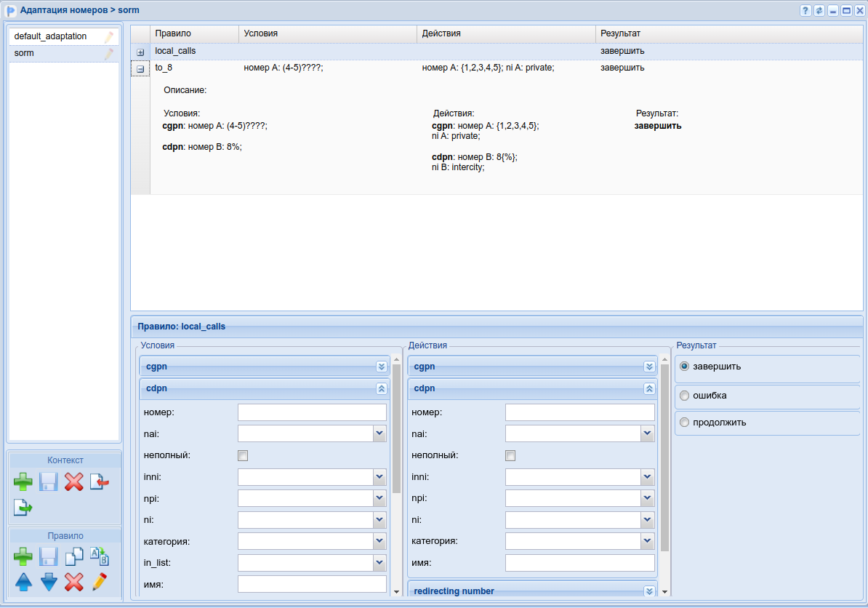This screenshot has width=868, height=608.
Task: Move the rule up with the blue up arrow
Action: coord(23,582)
